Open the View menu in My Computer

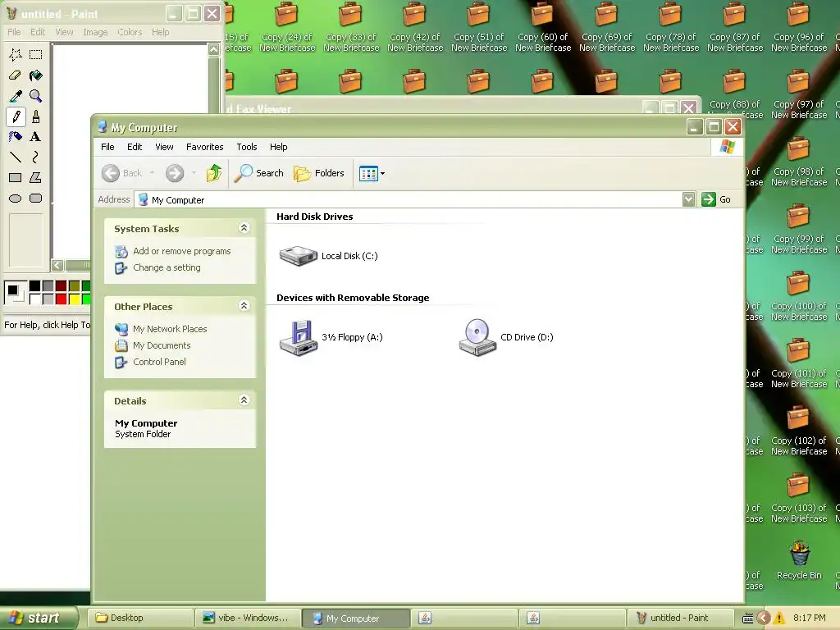click(164, 147)
